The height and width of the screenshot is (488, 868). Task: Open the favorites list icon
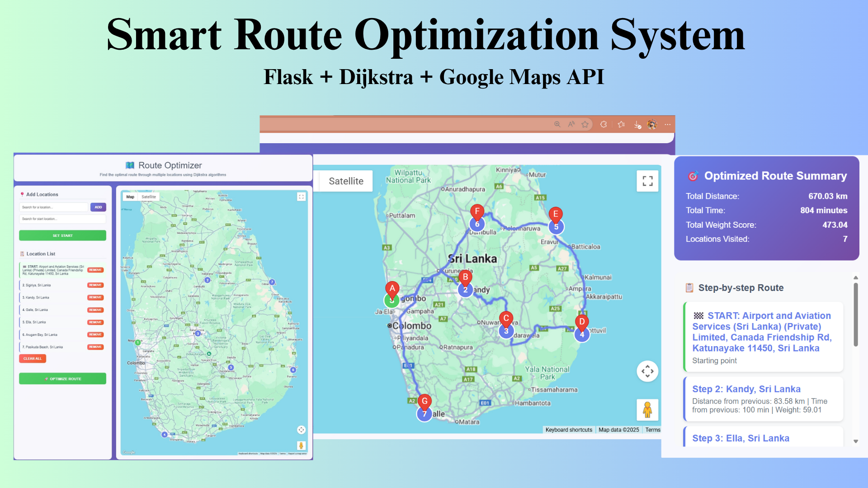(x=621, y=124)
